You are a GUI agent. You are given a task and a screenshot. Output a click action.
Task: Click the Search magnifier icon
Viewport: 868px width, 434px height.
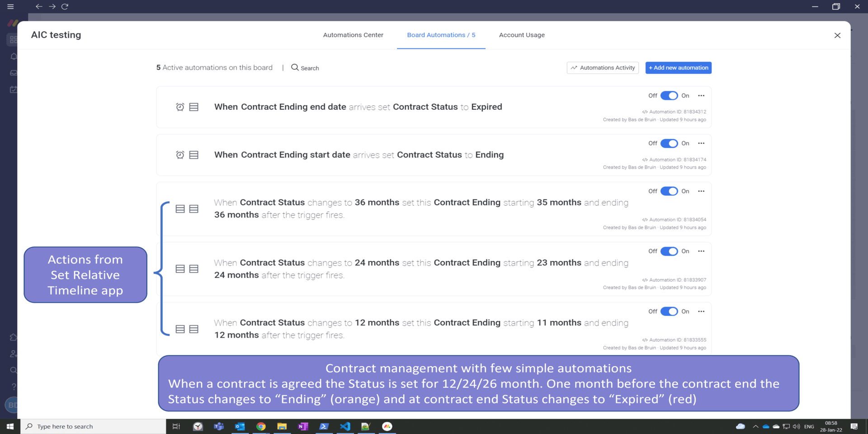tap(295, 67)
